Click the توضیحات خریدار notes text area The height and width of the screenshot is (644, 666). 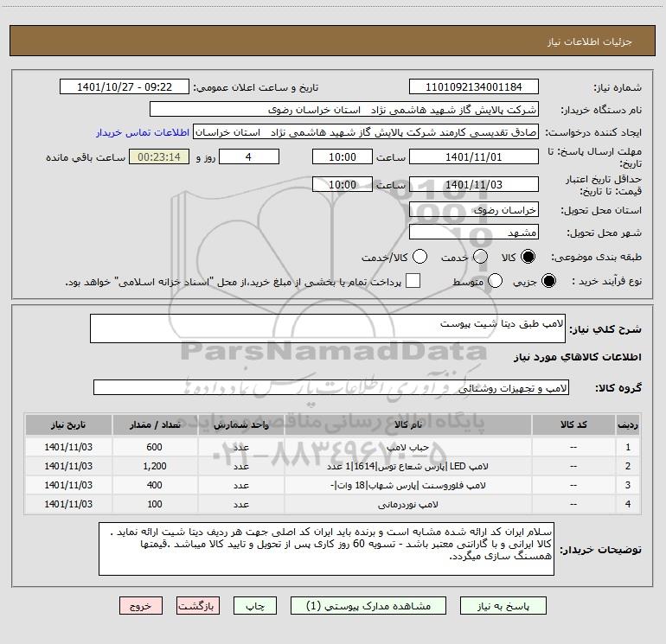[x=326, y=549]
